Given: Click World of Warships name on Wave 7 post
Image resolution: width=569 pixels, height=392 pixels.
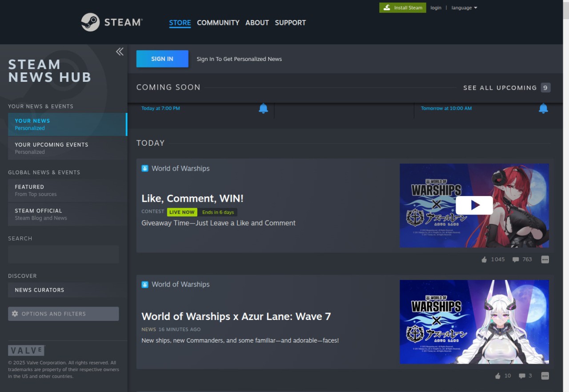Looking at the screenshot, I should [x=180, y=284].
